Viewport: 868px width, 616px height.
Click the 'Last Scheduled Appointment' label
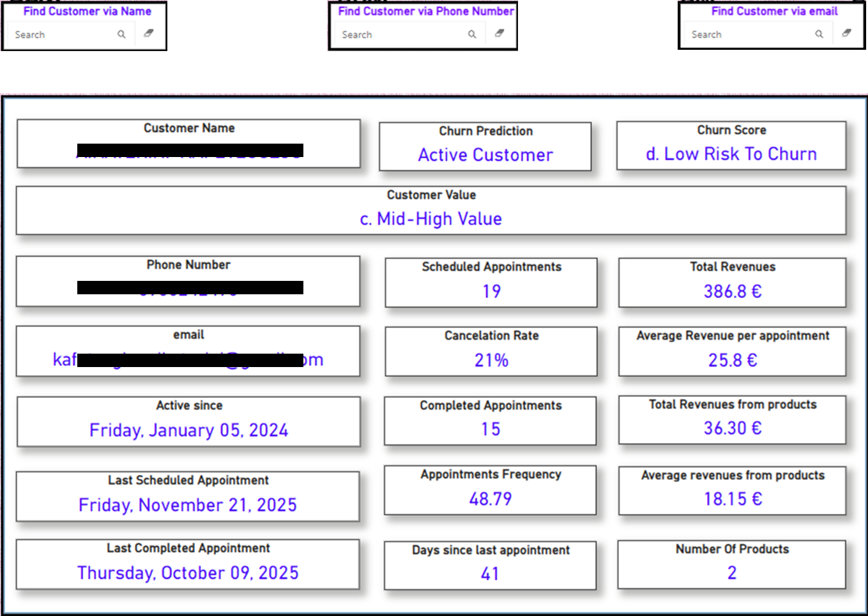(x=188, y=481)
